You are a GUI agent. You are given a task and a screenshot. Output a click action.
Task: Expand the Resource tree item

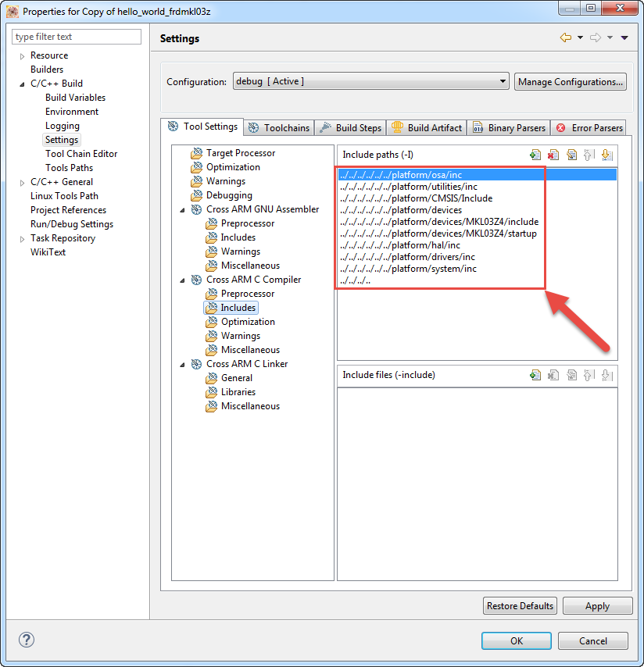pos(21,55)
